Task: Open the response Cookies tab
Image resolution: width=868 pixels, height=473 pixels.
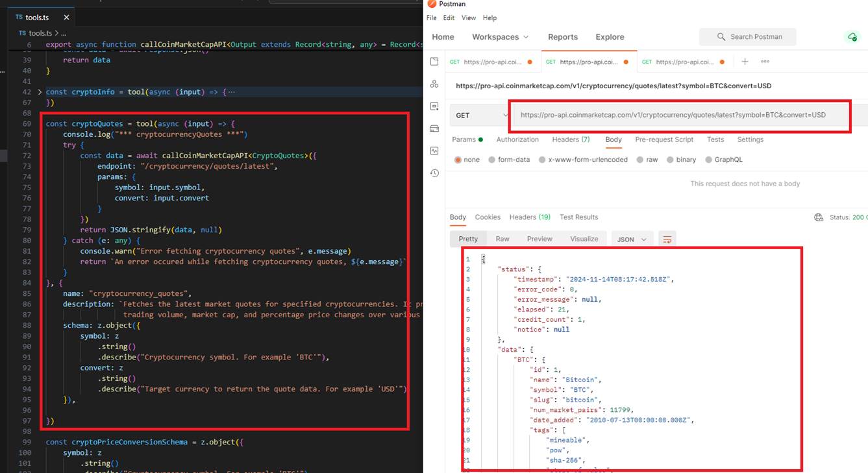Action: [488, 217]
